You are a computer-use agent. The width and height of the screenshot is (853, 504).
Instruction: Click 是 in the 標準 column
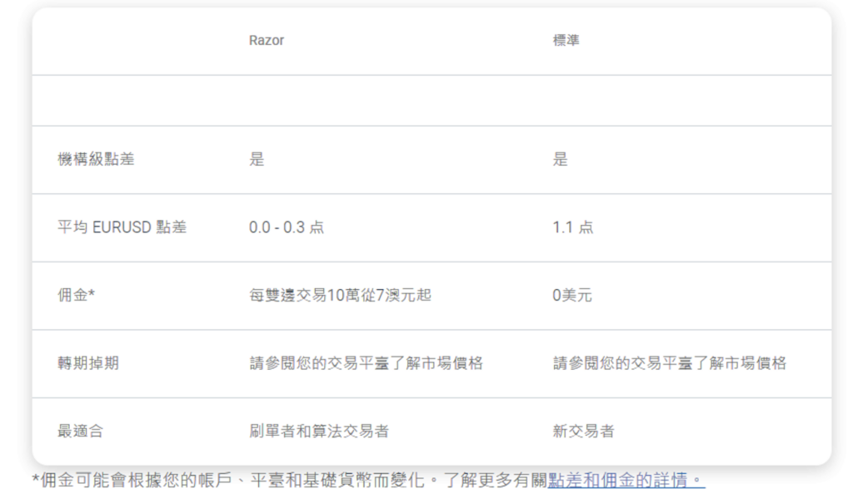coord(560,160)
